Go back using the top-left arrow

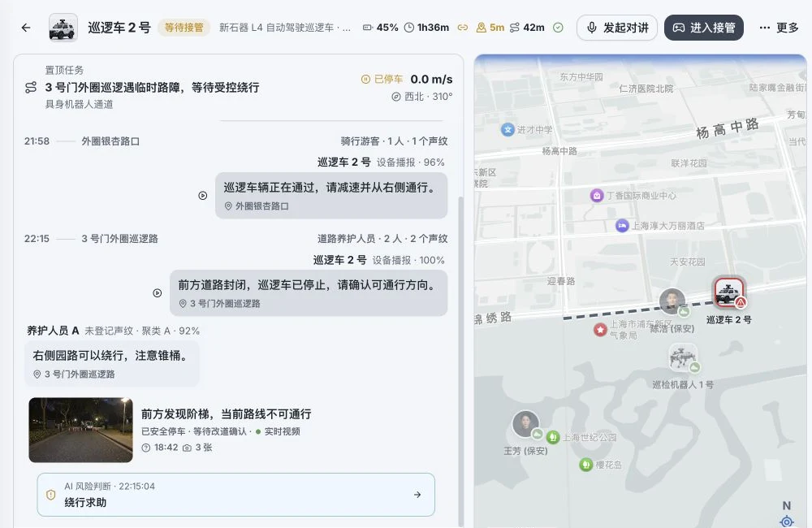[26, 28]
